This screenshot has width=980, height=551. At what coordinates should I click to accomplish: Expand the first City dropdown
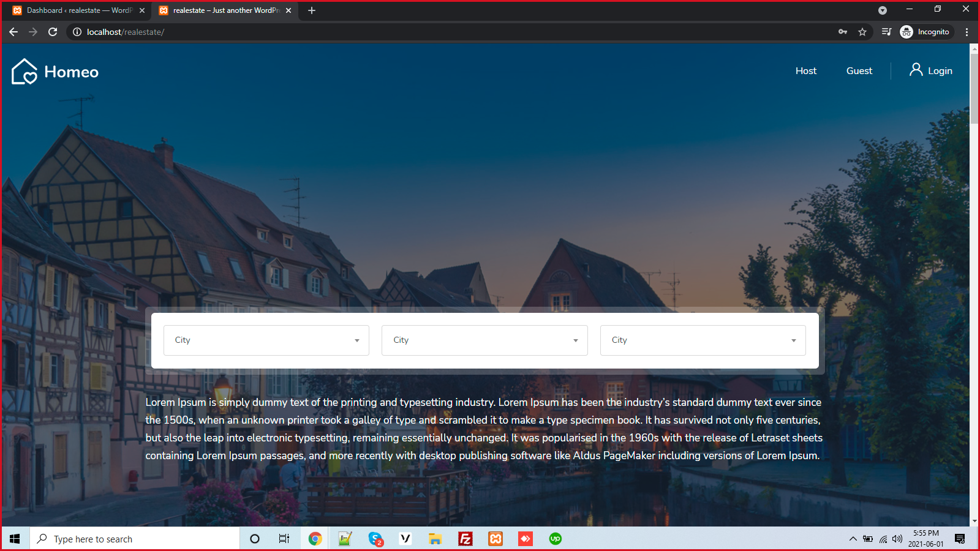[266, 340]
